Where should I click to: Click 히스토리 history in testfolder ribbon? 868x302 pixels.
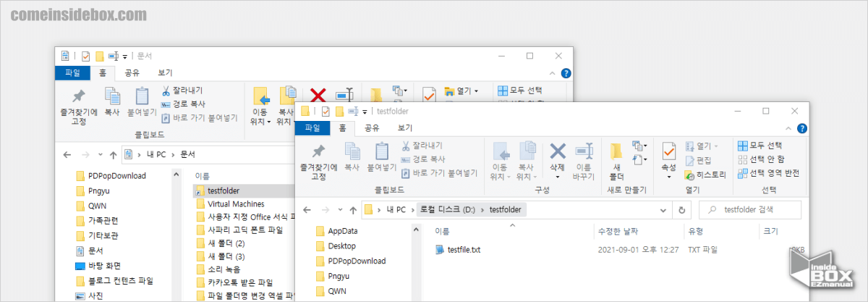(705, 175)
